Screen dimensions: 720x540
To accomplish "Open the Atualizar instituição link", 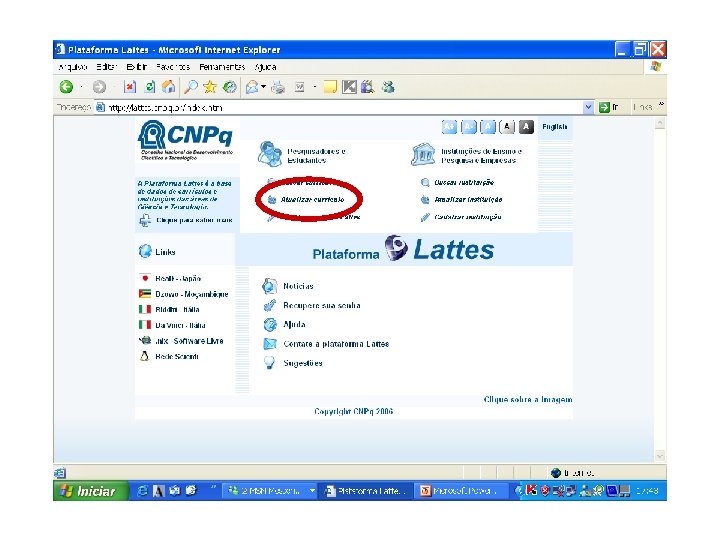I will point(468,200).
